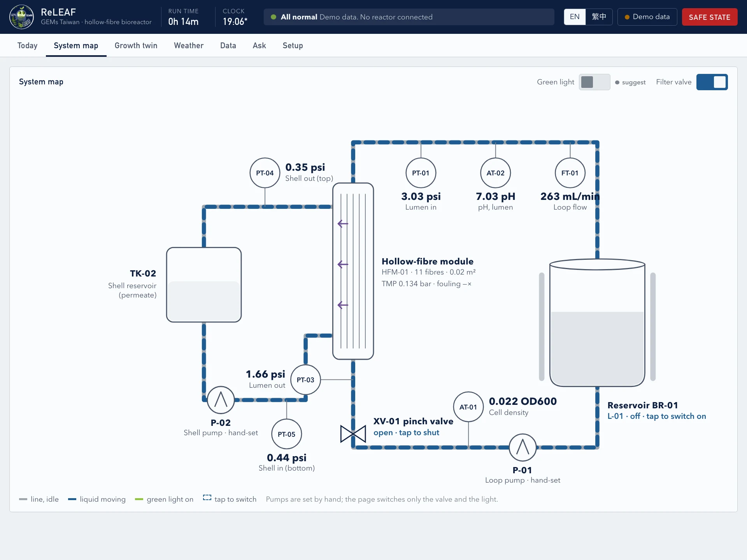747x560 pixels.
Task: Click the TK-02 shell reservoir tank
Action: [204, 285]
